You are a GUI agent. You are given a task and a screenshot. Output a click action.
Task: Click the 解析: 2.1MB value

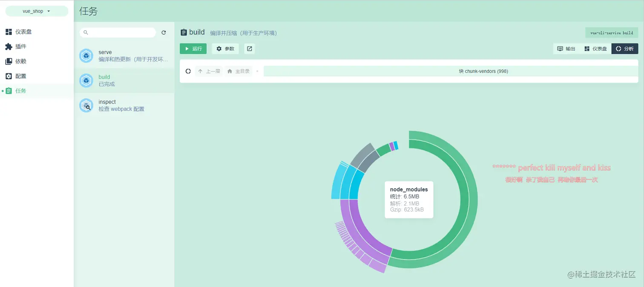click(405, 203)
